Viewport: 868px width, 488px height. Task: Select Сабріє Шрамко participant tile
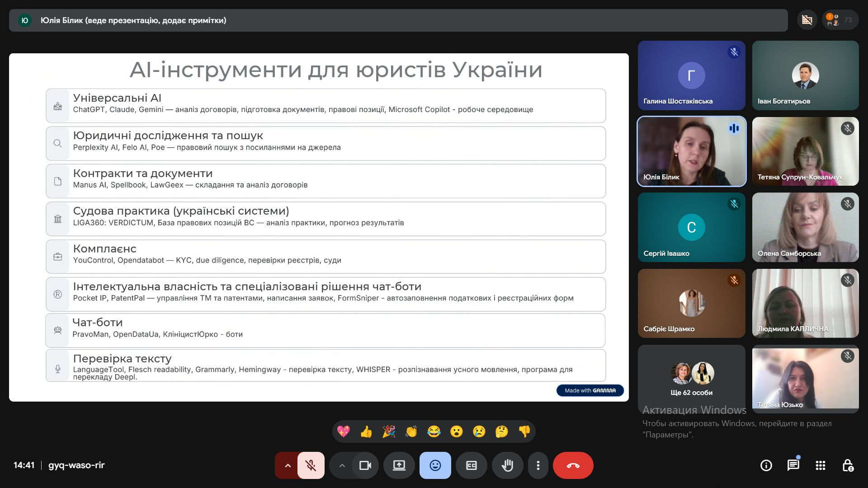tap(691, 303)
